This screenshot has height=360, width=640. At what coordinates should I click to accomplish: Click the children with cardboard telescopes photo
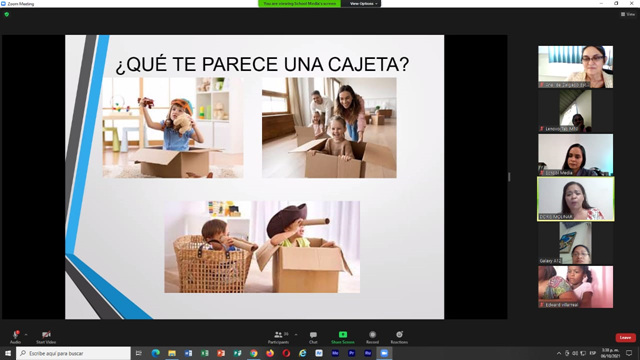[x=262, y=247]
